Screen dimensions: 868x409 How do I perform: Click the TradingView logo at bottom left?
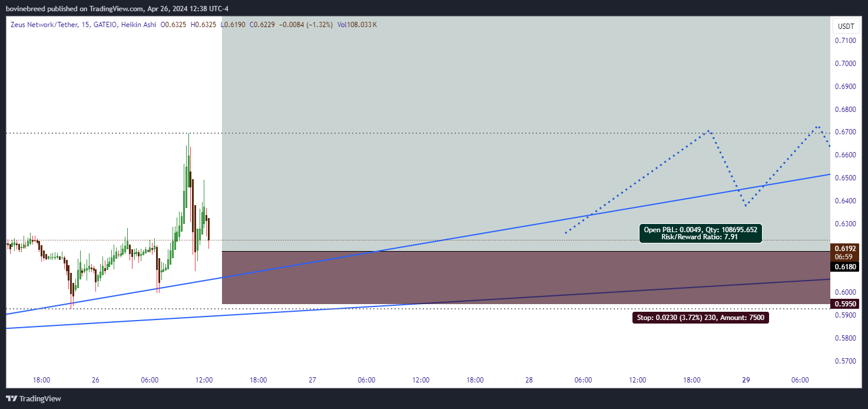[x=34, y=399]
